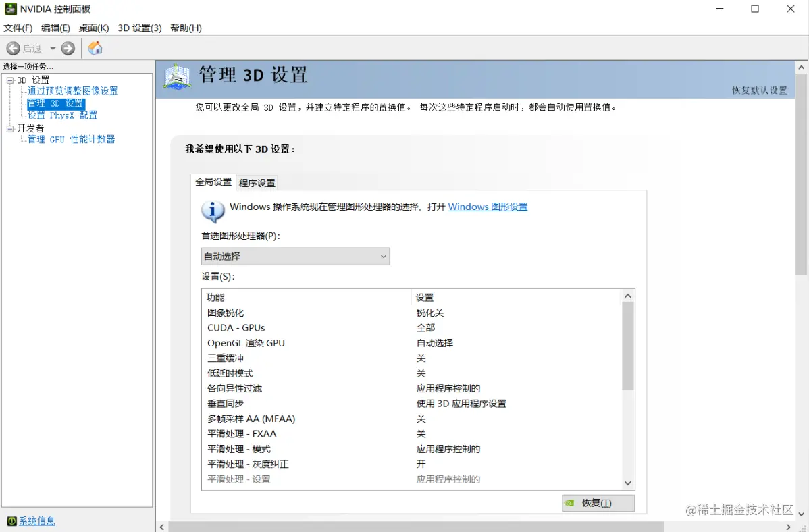Switch to the 全局设置 tab
Viewport: 809px width, 532px height.
[x=213, y=182]
